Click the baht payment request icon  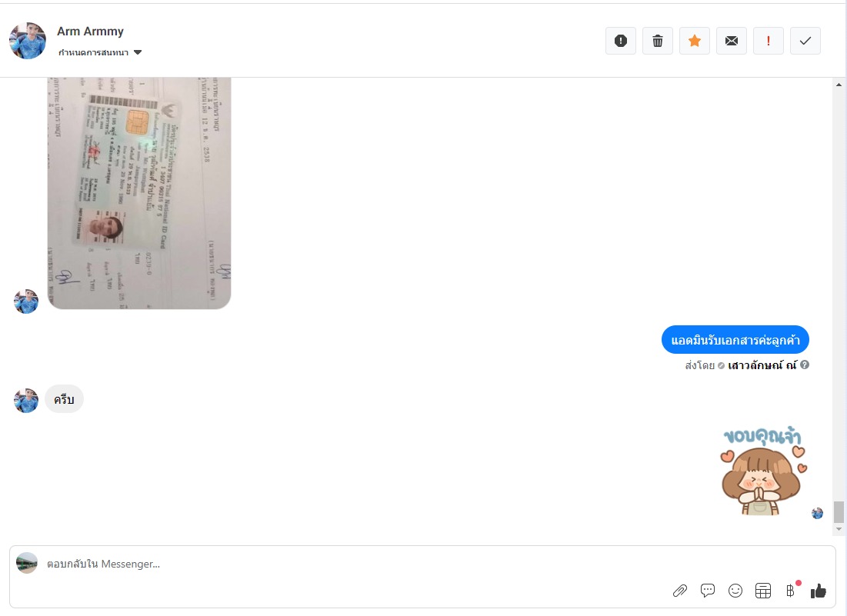click(791, 591)
